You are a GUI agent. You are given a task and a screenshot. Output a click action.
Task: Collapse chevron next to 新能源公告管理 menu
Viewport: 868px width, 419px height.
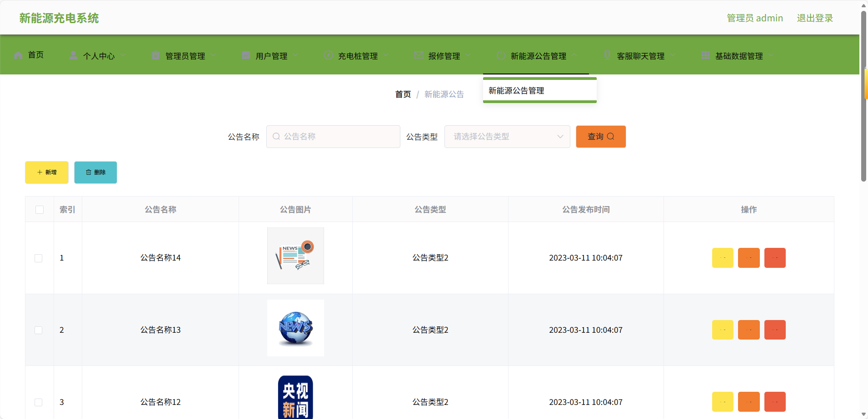tap(574, 55)
